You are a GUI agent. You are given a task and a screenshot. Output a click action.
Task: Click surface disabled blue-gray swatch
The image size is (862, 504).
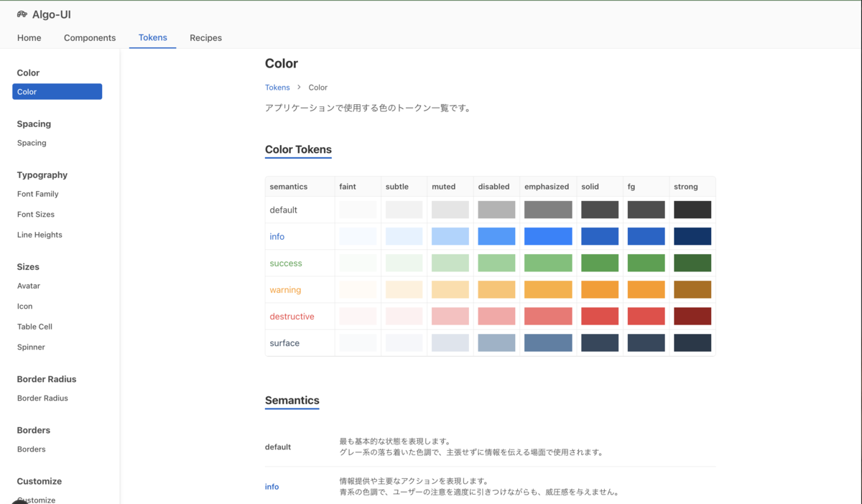[496, 342]
